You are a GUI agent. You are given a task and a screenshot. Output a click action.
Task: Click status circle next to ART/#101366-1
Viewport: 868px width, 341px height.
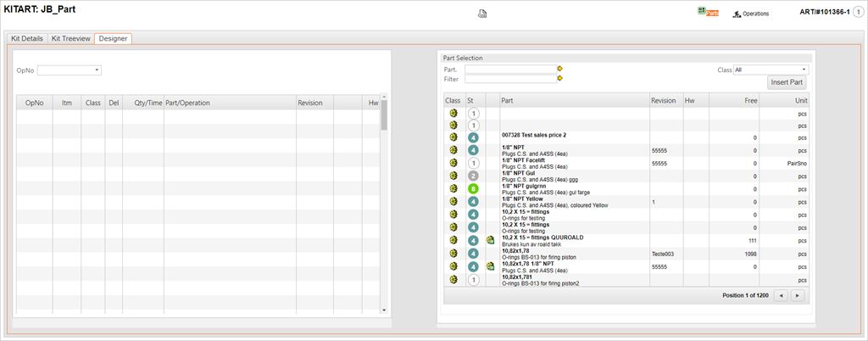[856, 13]
